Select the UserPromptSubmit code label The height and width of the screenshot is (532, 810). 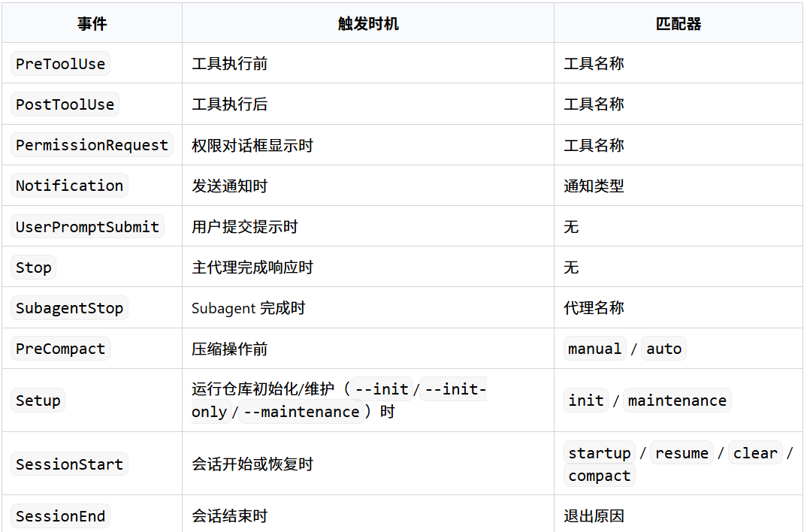click(87, 226)
